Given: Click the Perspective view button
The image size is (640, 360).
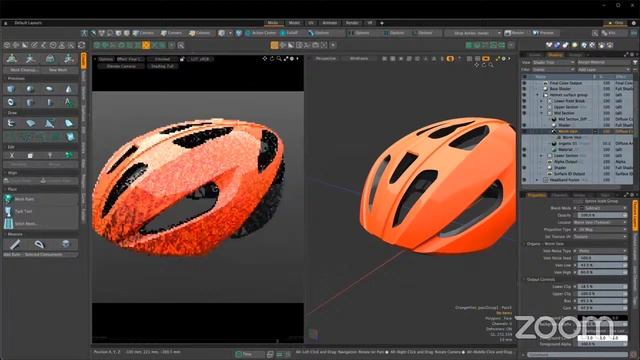Looking at the screenshot, I should [326, 59].
